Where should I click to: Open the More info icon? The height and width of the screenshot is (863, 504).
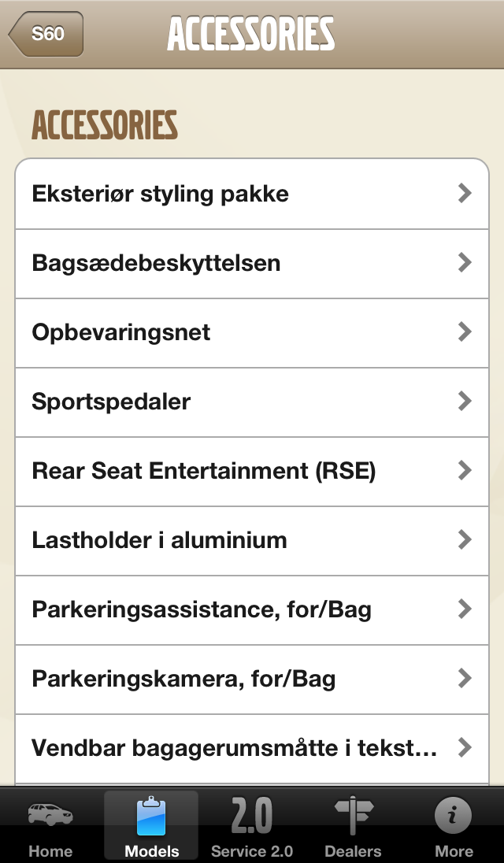pos(454,815)
